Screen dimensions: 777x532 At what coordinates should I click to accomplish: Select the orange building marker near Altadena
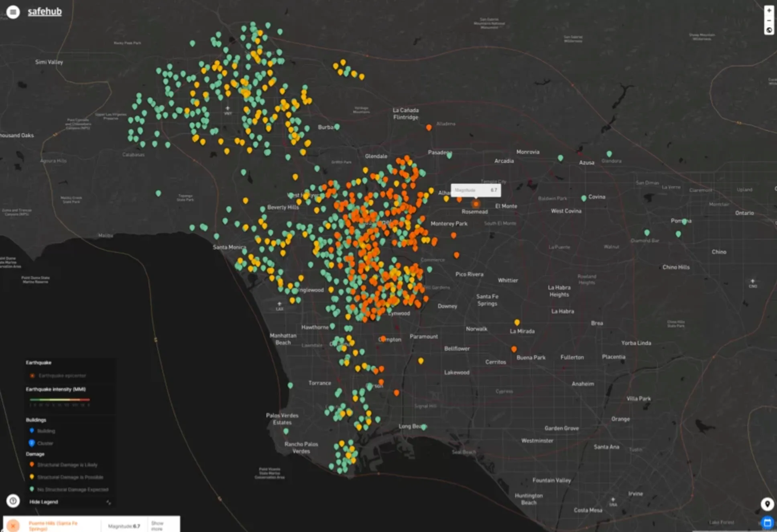pos(429,127)
